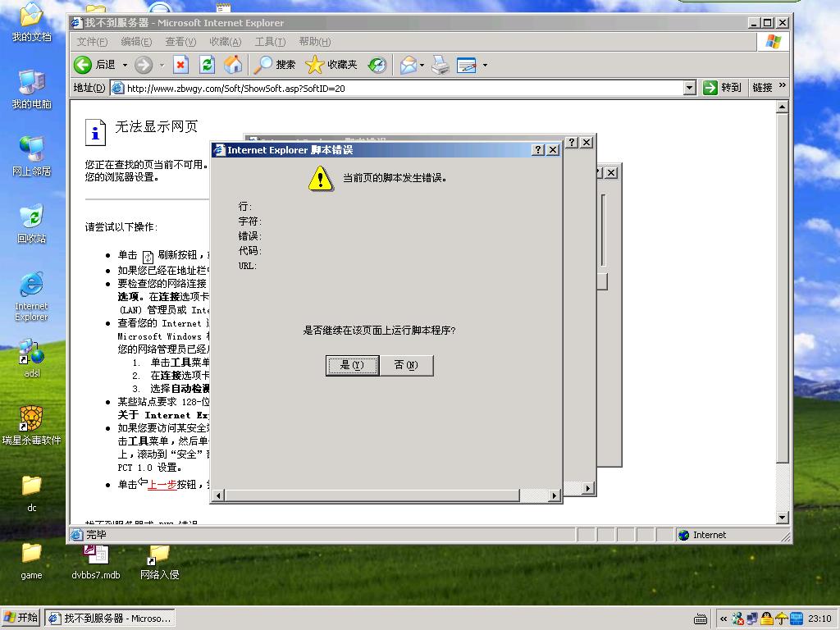Click the Forward arrow button
This screenshot has width=840, height=630.
pos(143,66)
